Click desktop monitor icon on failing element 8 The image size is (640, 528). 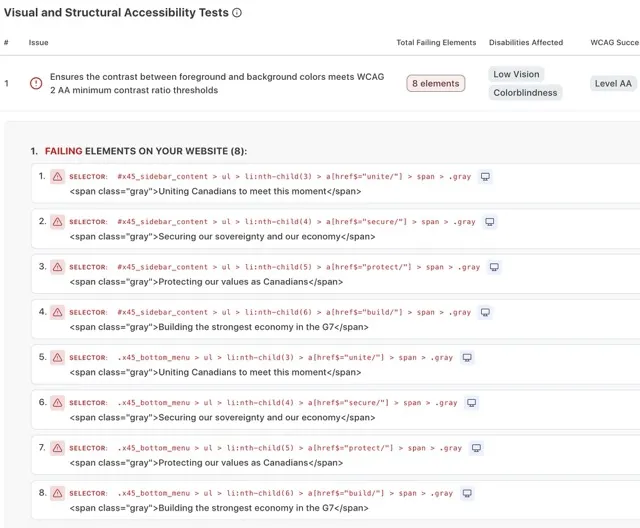(467, 493)
